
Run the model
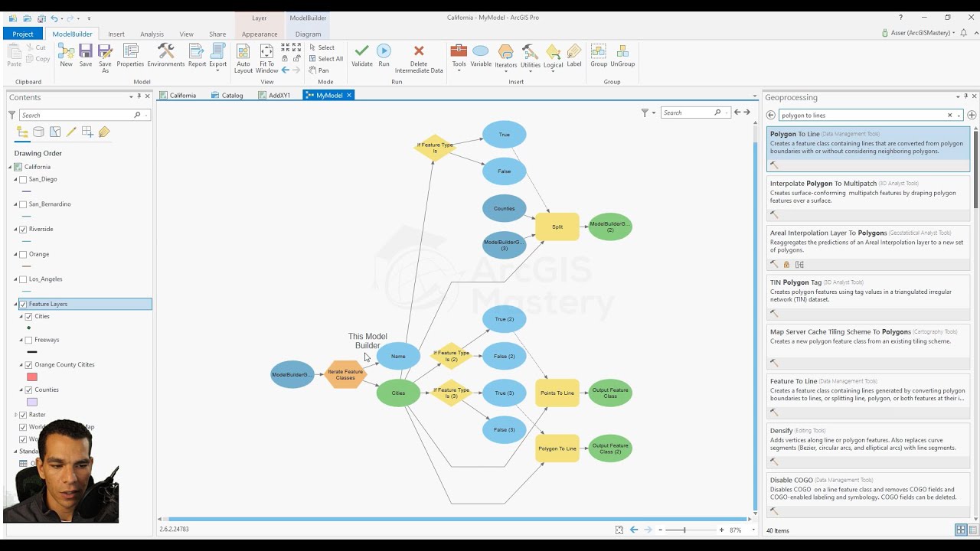[384, 55]
